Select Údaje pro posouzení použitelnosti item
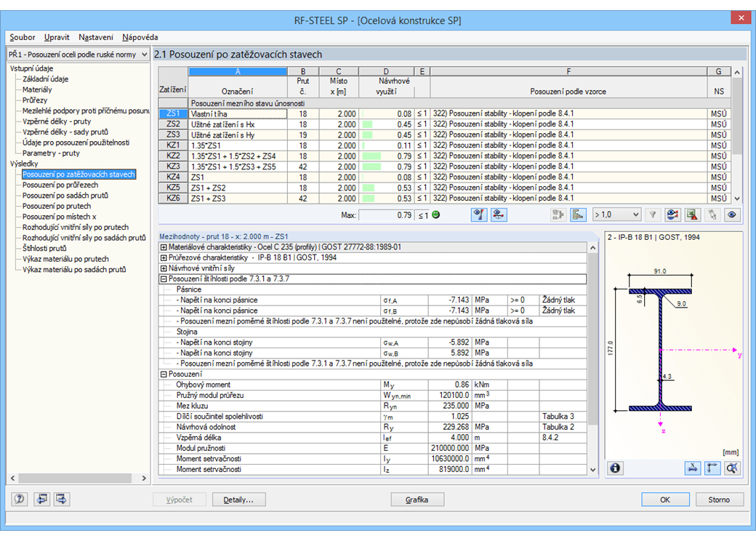 (x=76, y=143)
